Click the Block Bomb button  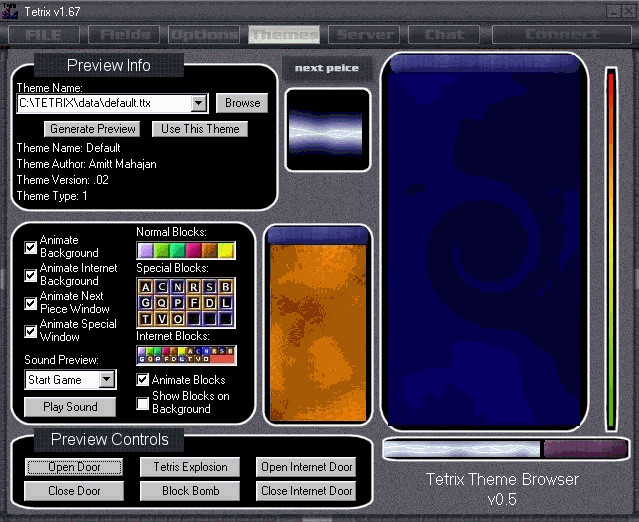coord(190,491)
